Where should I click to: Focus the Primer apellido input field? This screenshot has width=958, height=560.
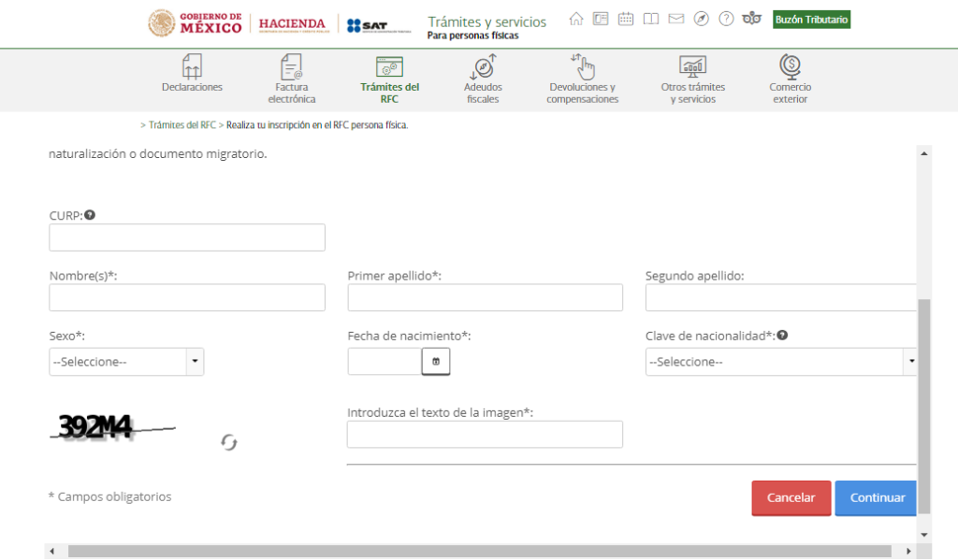pyautogui.click(x=486, y=297)
